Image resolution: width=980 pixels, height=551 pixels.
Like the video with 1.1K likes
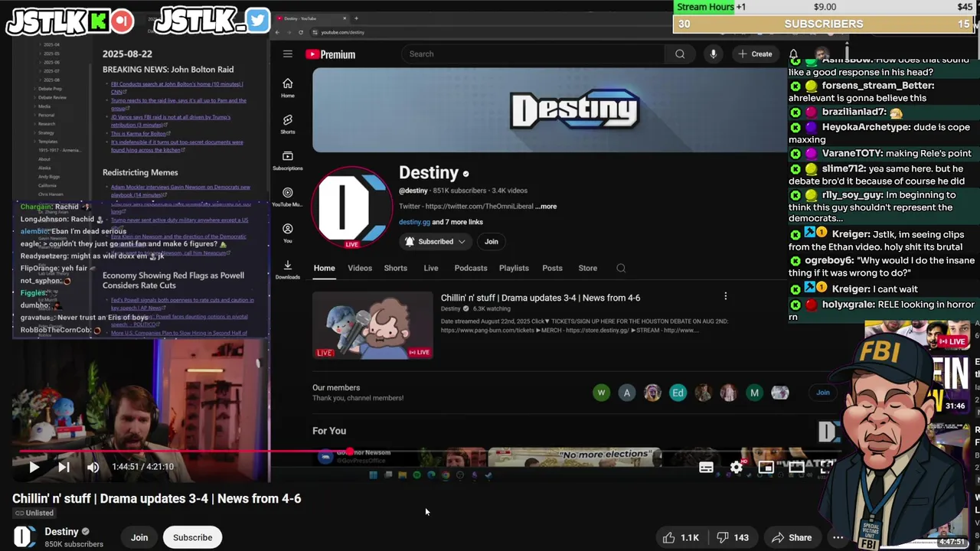point(681,537)
